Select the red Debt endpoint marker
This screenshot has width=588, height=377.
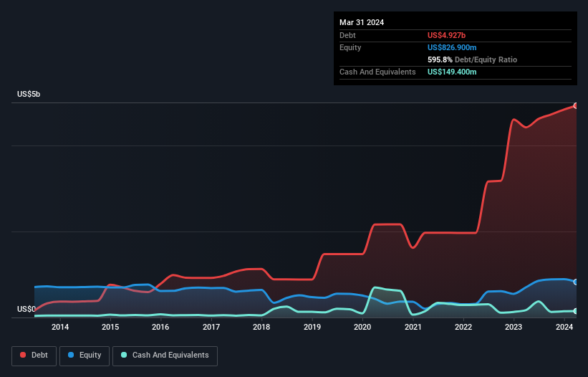pyautogui.click(x=576, y=106)
